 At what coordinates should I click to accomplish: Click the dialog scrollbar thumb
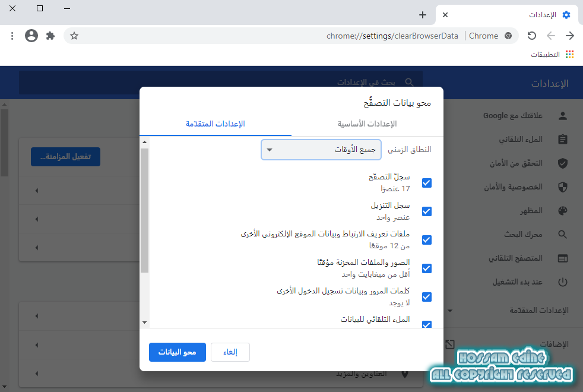coord(145,210)
